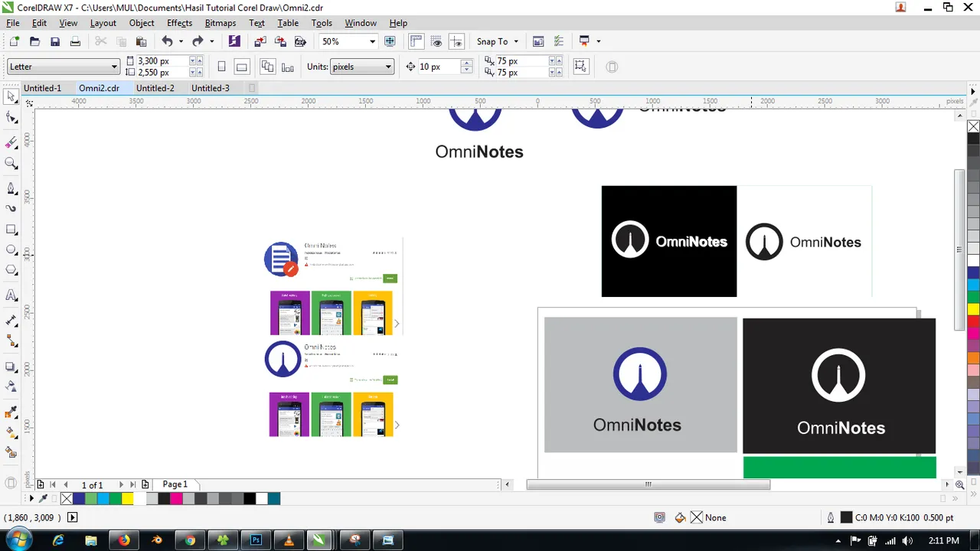Go to the last page arrow

pos(132,484)
